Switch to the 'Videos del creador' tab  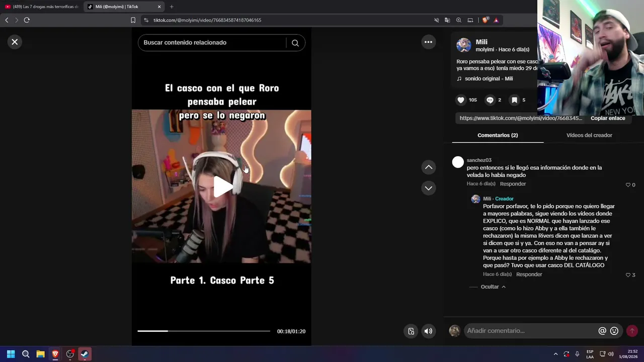pos(589,135)
